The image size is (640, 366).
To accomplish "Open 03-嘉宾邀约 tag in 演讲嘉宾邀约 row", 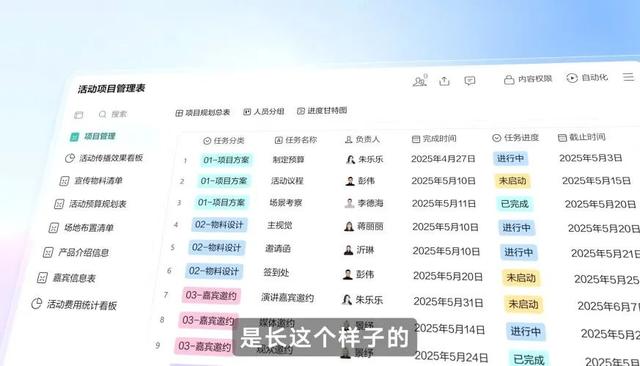I will tap(211, 295).
